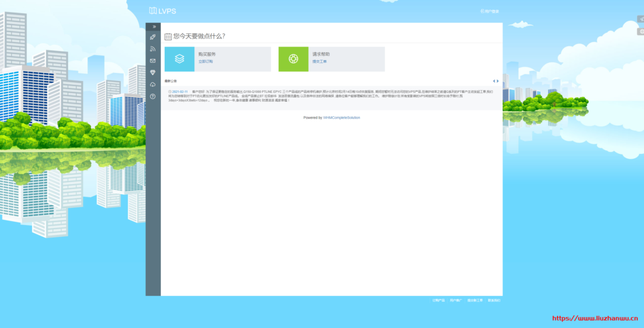Click the LVPS logo
This screenshot has width=644, height=328.
(163, 11)
